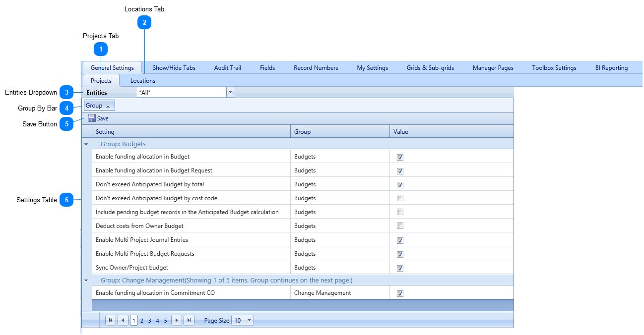Check Include pending budget records checkbox
Image resolution: width=644 pixels, height=335 pixels.
[x=400, y=212]
